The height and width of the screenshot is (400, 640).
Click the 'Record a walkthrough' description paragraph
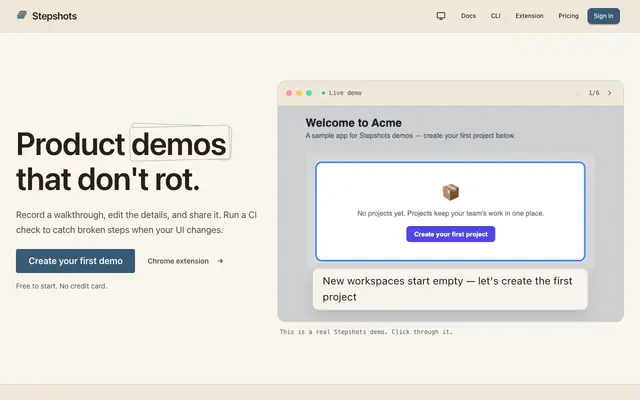click(136, 222)
